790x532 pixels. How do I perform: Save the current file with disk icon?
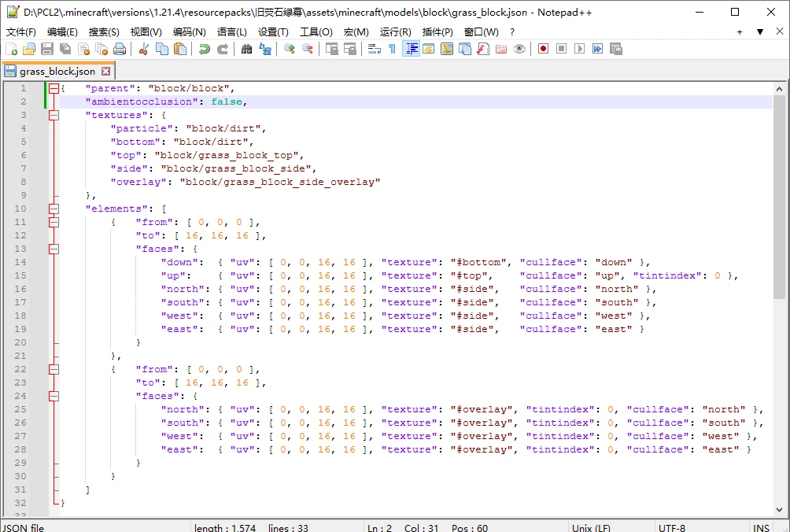coord(47,49)
